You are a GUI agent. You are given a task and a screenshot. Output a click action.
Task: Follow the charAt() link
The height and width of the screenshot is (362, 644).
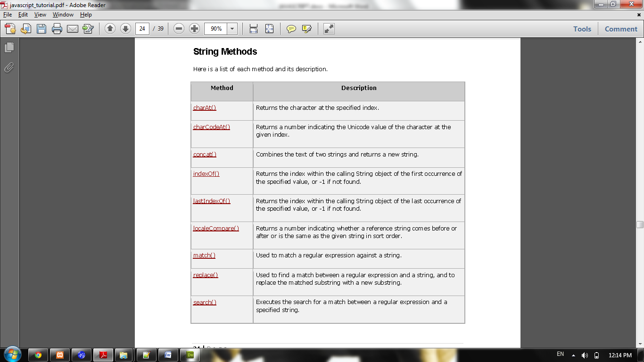point(205,107)
